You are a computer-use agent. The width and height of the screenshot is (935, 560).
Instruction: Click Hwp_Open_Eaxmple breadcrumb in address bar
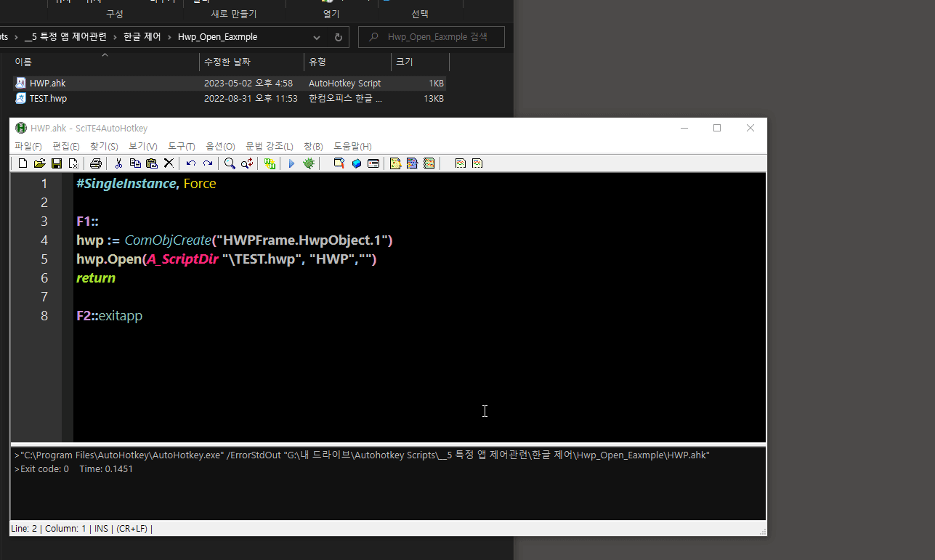point(217,37)
